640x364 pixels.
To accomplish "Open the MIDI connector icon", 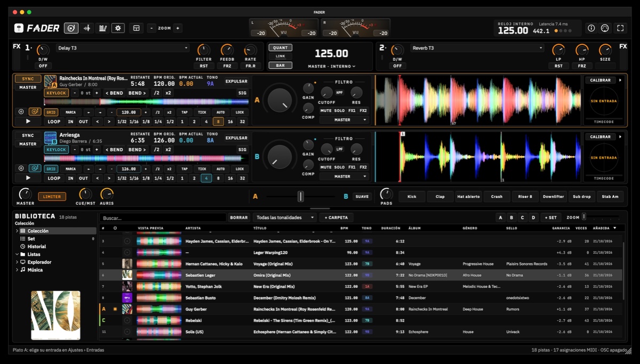I will (605, 28).
